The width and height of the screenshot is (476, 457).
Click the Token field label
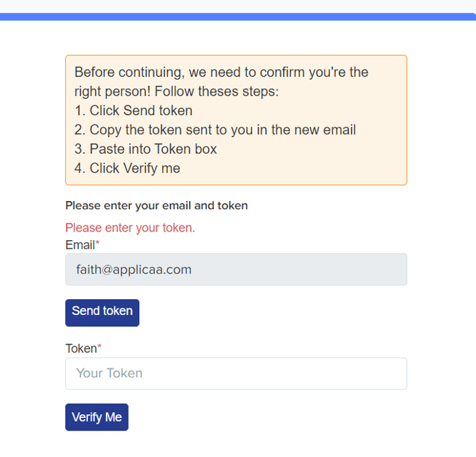pyautogui.click(x=81, y=348)
